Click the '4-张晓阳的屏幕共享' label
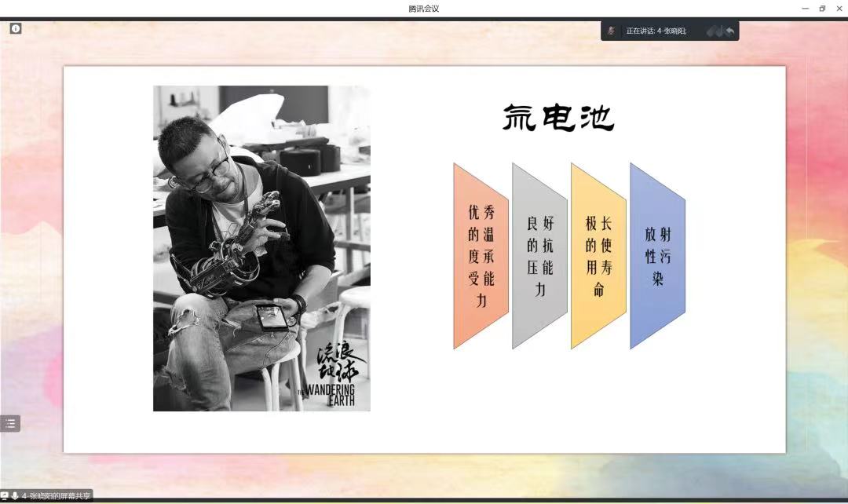Screen dimensions: 848x504 pos(57,496)
